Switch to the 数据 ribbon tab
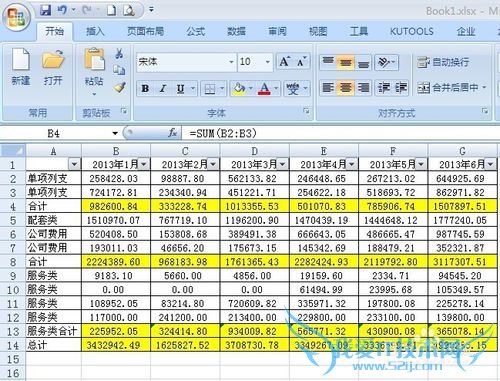 point(236,31)
